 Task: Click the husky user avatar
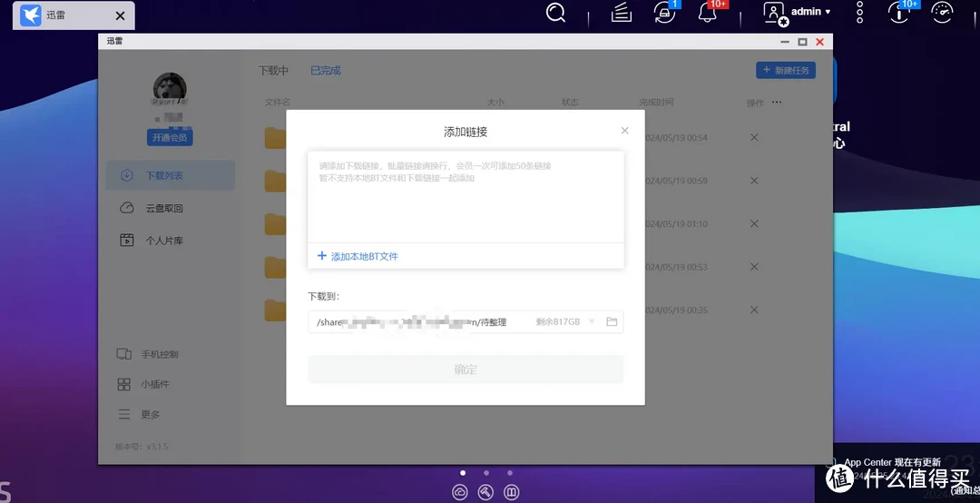pyautogui.click(x=170, y=89)
